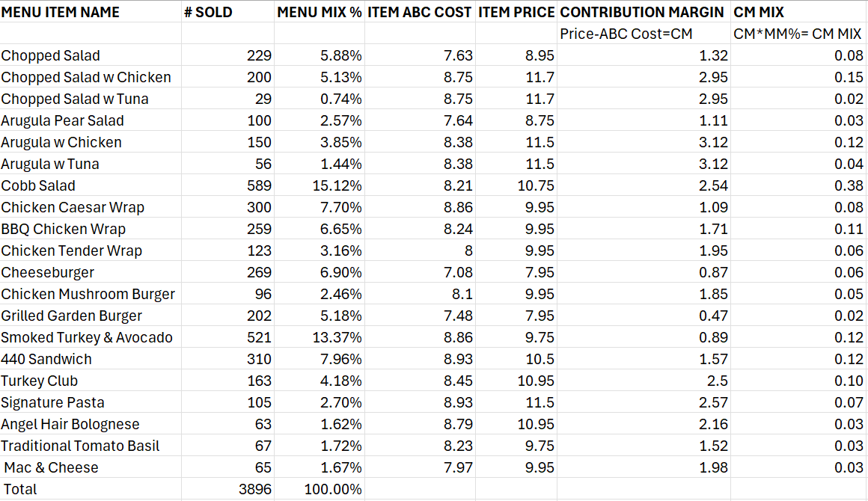
Task: Select the Chopped Salad w Tuna cell
Action: [75, 99]
